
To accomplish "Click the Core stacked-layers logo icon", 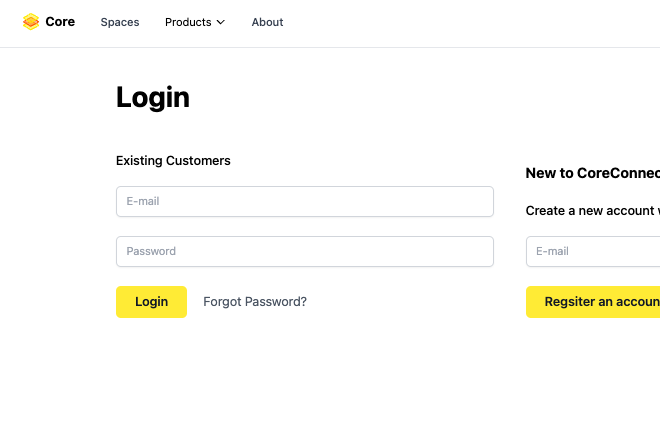I will pos(31,22).
